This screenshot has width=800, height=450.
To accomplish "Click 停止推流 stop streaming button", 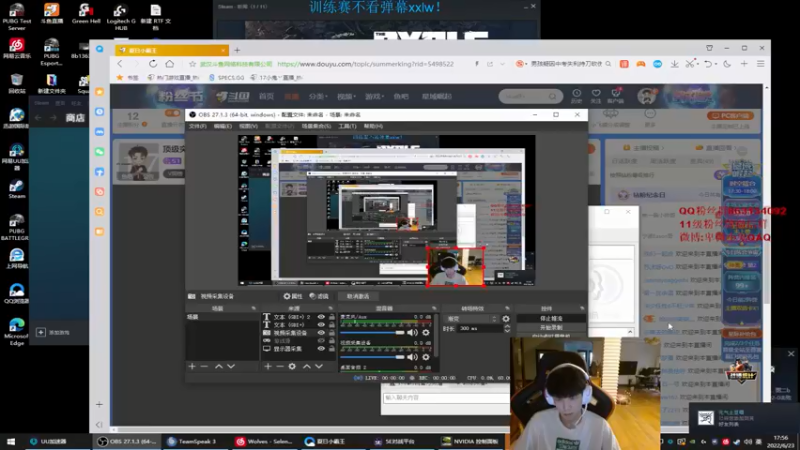I will [551, 318].
